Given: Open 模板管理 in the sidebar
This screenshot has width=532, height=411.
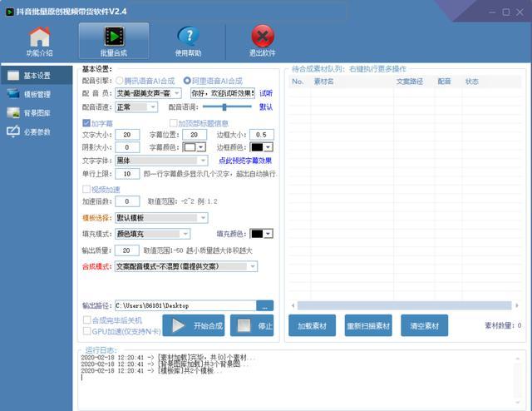Looking at the screenshot, I should point(37,94).
